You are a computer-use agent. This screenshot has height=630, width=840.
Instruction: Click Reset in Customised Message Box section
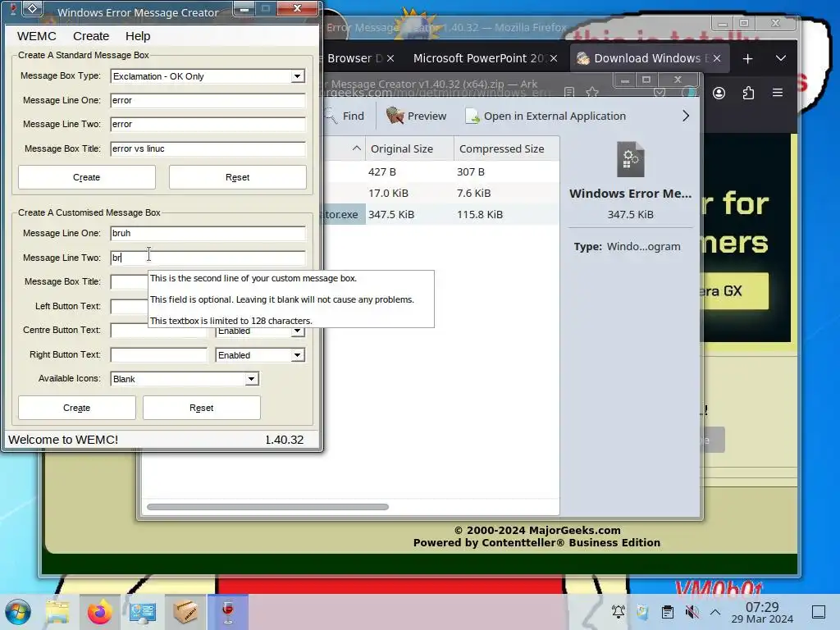click(x=202, y=408)
